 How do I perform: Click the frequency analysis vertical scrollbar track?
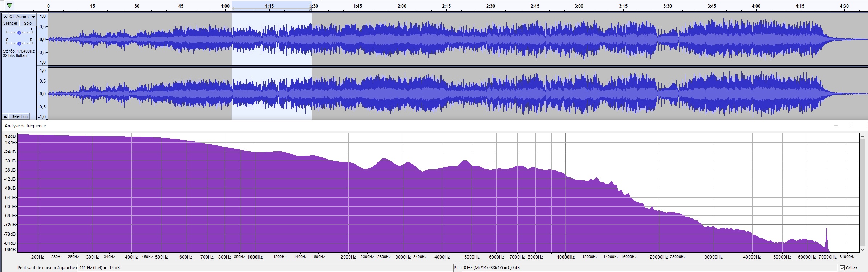click(863, 193)
